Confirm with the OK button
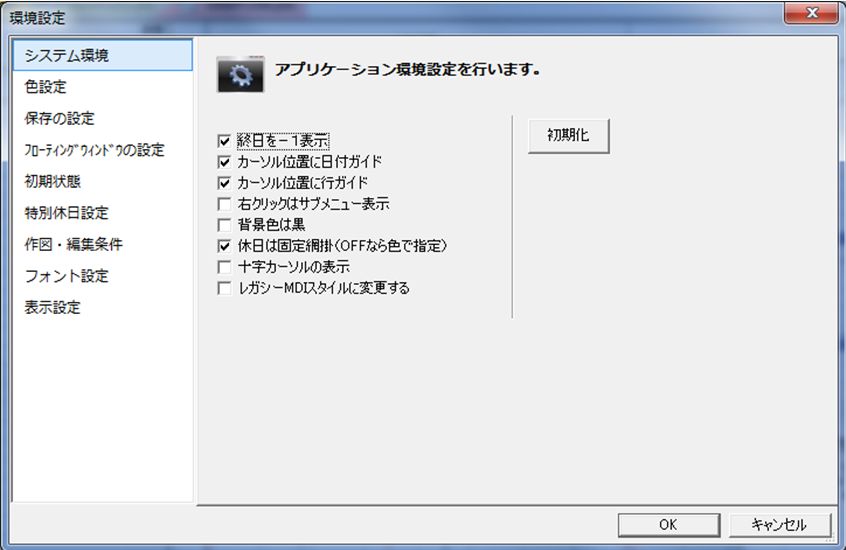The image size is (846, 550). click(668, 525)
